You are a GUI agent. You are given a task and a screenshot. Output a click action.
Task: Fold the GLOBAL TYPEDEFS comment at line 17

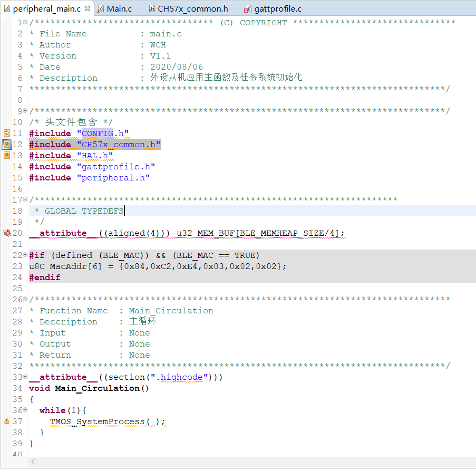[x=25, y=200]
